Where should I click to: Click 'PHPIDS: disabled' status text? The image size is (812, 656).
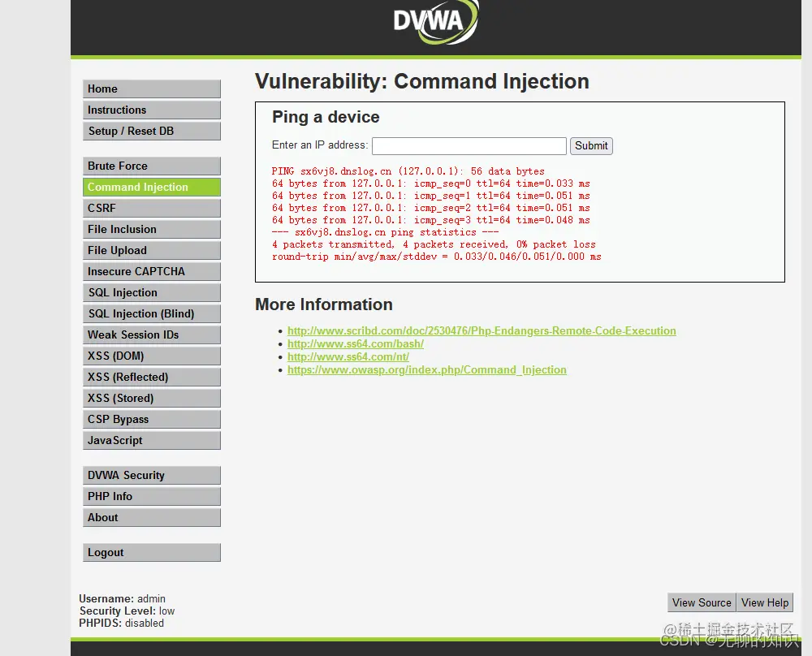tap(121, 624)
